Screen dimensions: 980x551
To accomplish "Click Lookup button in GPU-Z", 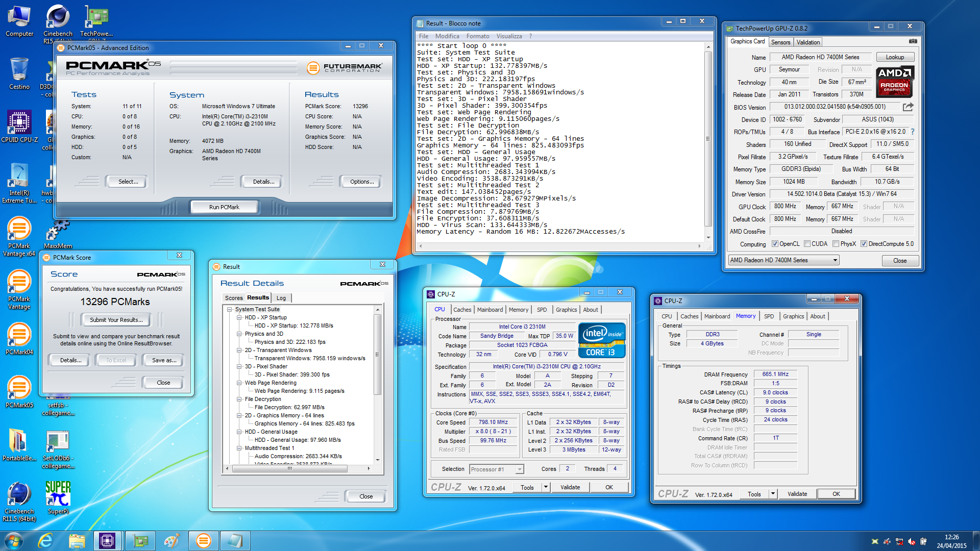I will [x=895, y=57].
